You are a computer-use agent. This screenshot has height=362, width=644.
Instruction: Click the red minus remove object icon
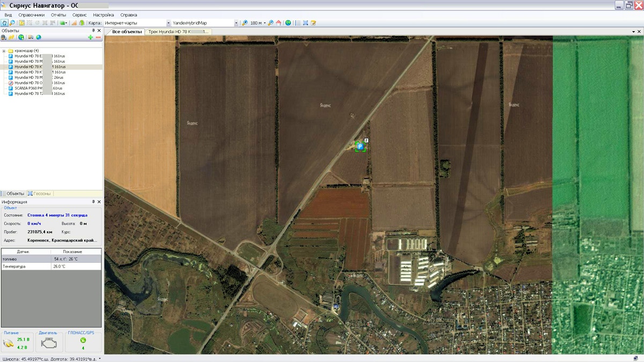coord(98,38)
